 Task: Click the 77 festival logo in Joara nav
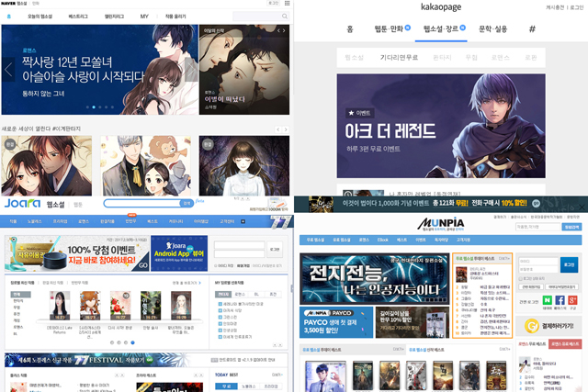pos(281,222)
